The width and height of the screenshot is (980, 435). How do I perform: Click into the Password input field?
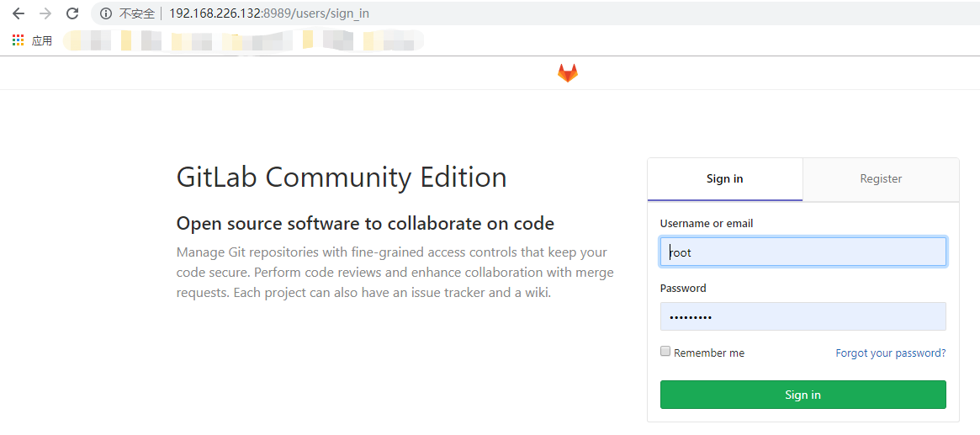click(803, 316)
